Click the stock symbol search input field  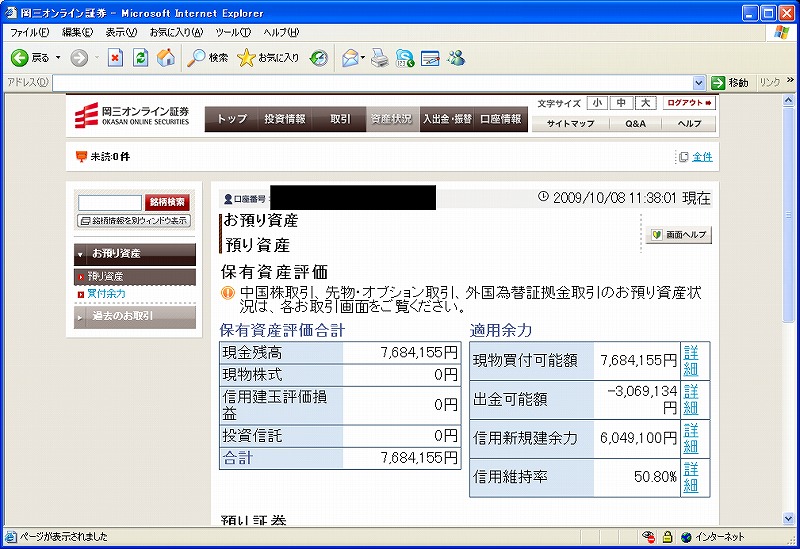coord(109,202)
